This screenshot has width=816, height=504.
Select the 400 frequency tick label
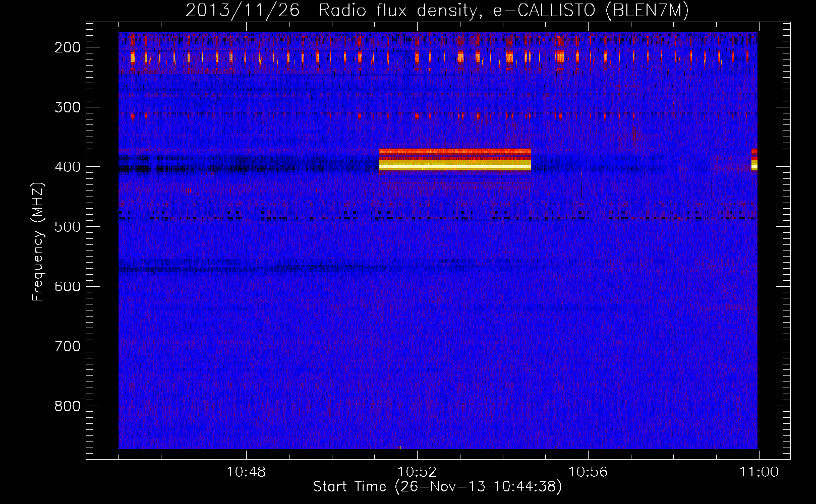68,167
